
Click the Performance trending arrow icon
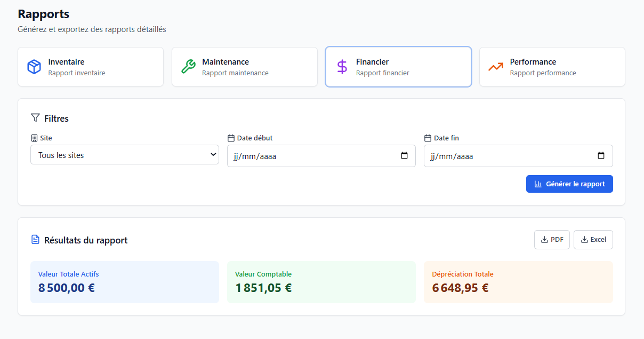tap(496, 67)
